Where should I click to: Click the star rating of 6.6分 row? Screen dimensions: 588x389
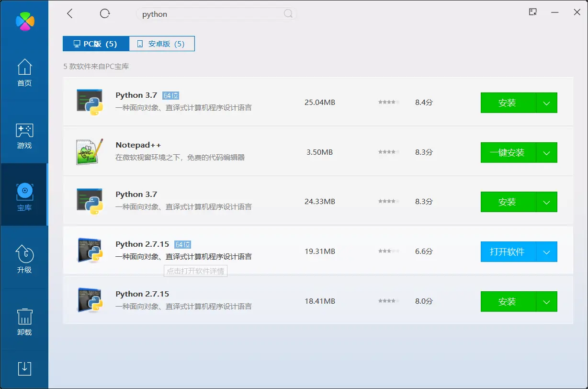(x=388, y=251)
